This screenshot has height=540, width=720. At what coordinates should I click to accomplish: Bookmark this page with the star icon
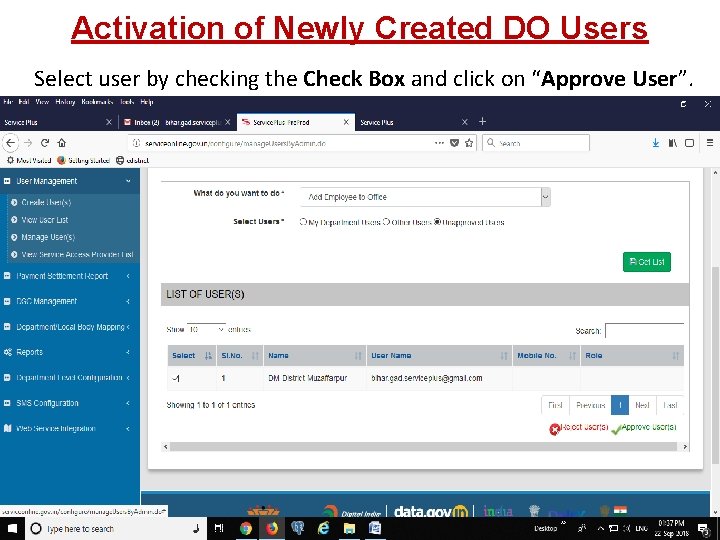pyautogui.click(x=469, y=143)
